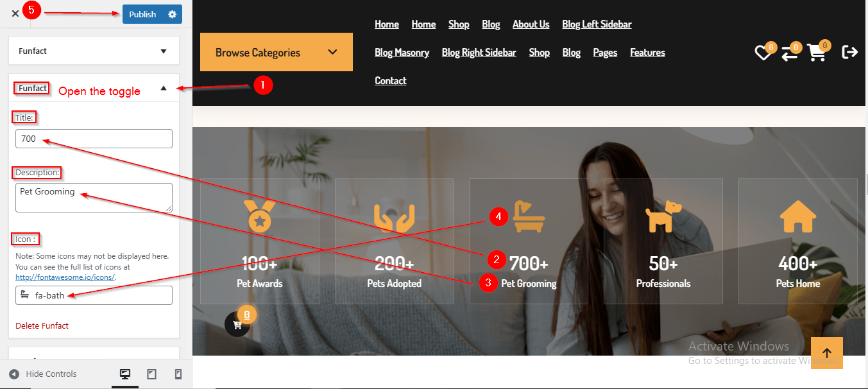This screenshot has width=868, height=389.
Task: Expand the first collapsed Funfact panel
Action: pos(94,51)
